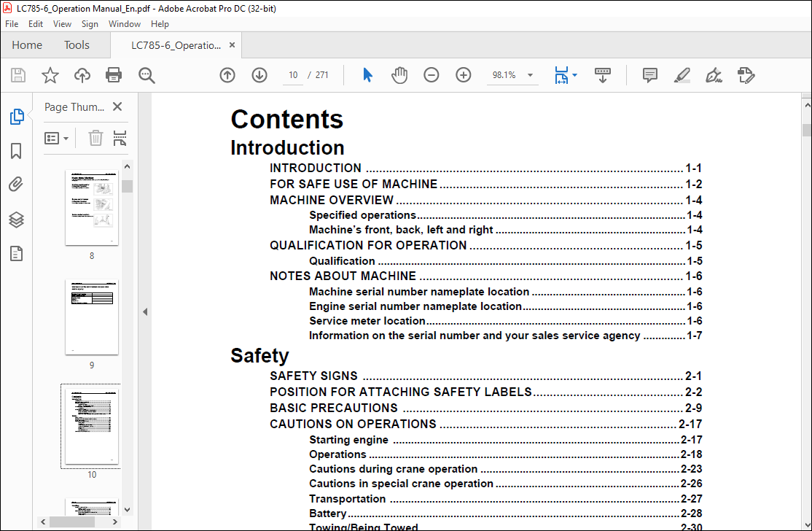Open the Fill & Sign pen tool
This screenshot has width=812, height=531.
pos(714,75)
